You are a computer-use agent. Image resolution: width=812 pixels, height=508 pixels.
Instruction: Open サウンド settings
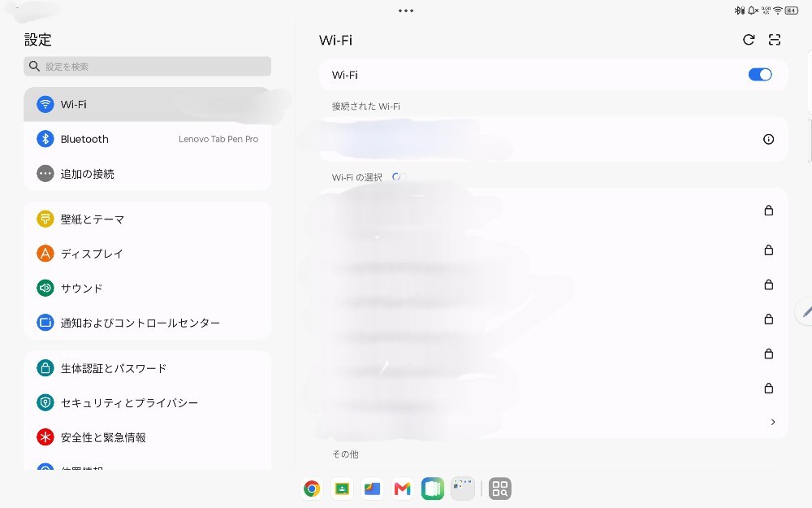[x=147, y=289]
